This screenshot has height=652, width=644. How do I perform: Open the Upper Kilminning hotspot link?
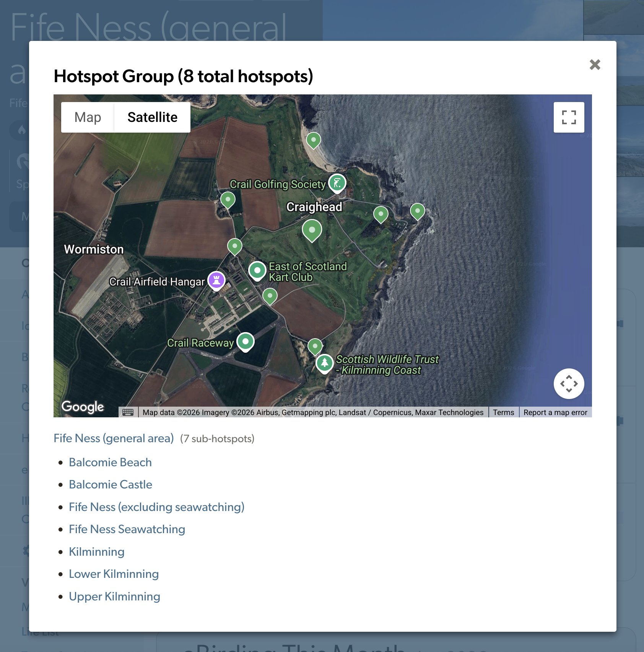tap(114, 597)
